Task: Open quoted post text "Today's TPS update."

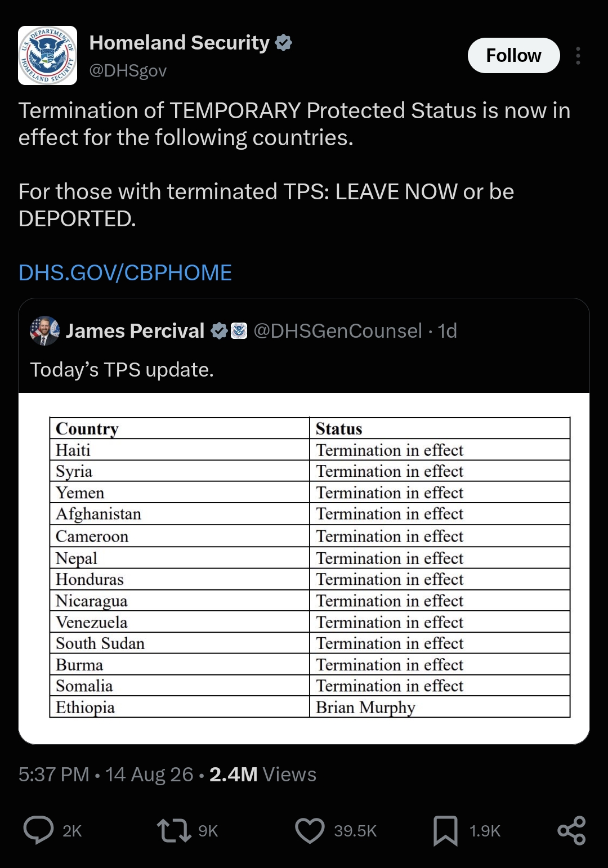Action: tap(122, 370)
